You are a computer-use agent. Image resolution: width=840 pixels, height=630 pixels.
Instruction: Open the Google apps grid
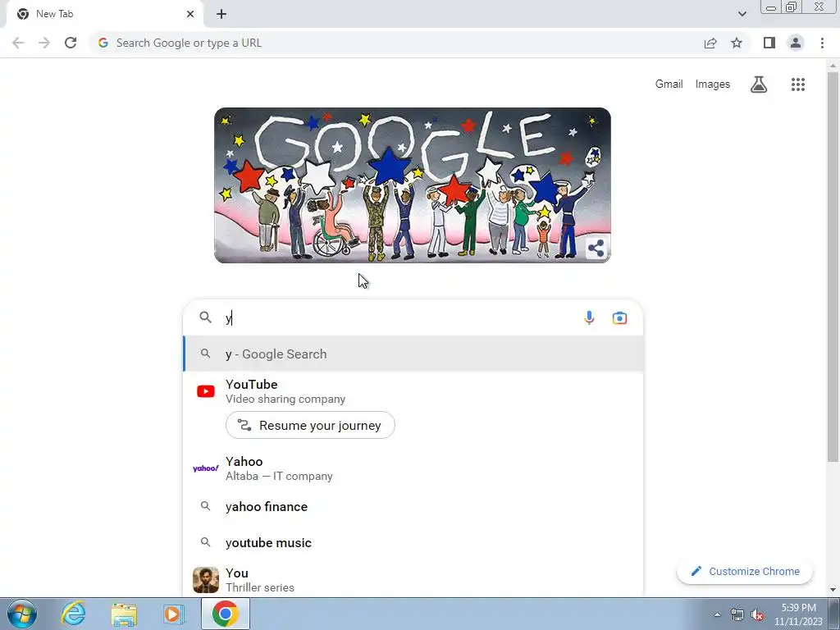[x=798, y=84]
